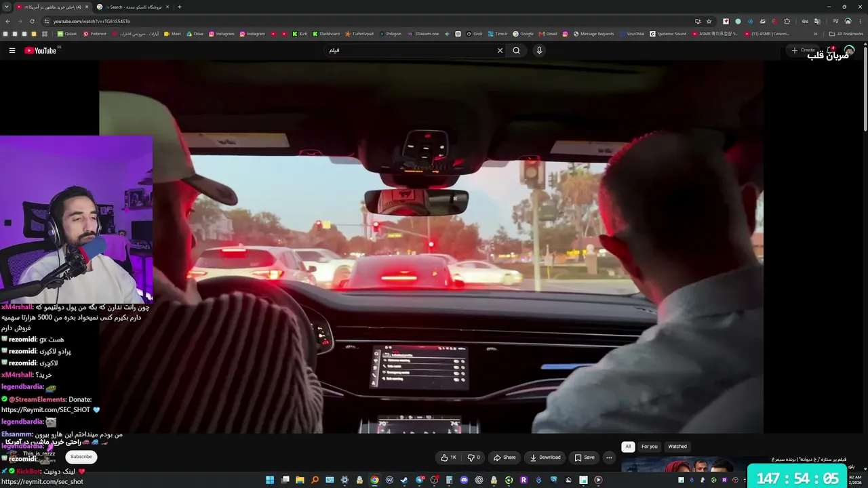This screenshot has width=868, height=488.
Task: Open the TurboSquid bookmark
Action: (359, 34)
